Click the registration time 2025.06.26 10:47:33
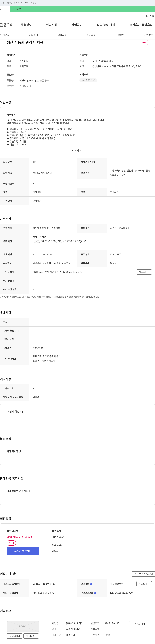 tap(44, 584)
